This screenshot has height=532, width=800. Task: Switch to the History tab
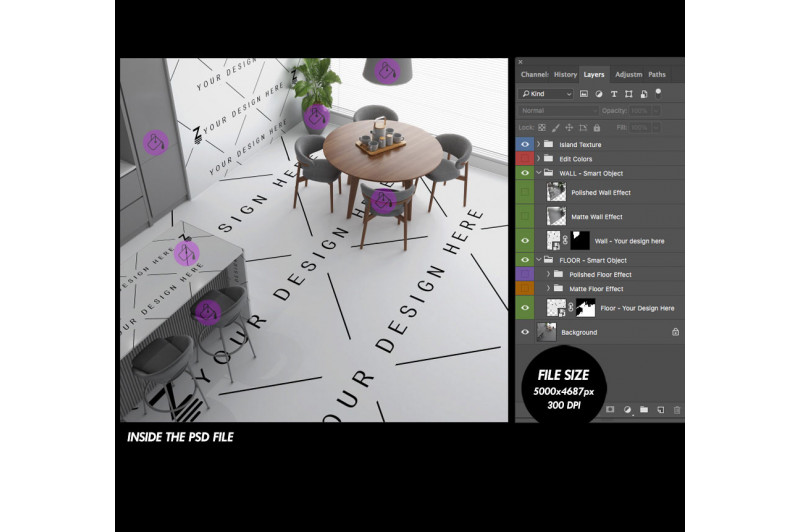click(x=565, y=74)
